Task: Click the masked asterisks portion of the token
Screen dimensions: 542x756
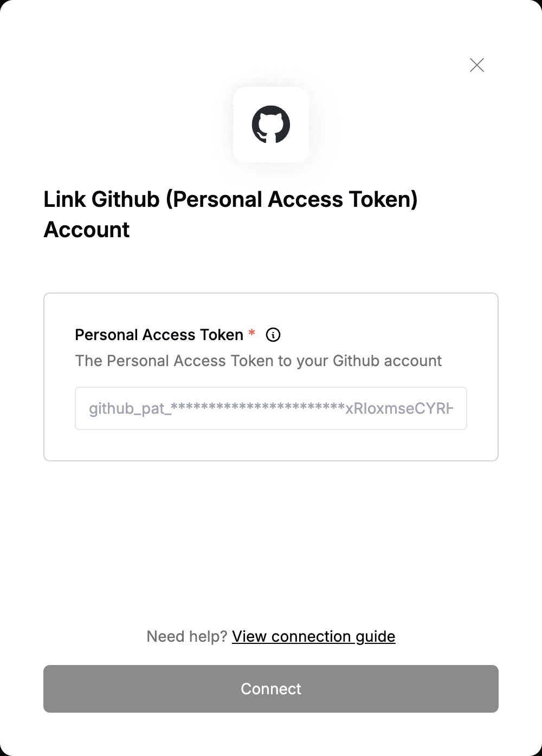Action: click(258, 407)
